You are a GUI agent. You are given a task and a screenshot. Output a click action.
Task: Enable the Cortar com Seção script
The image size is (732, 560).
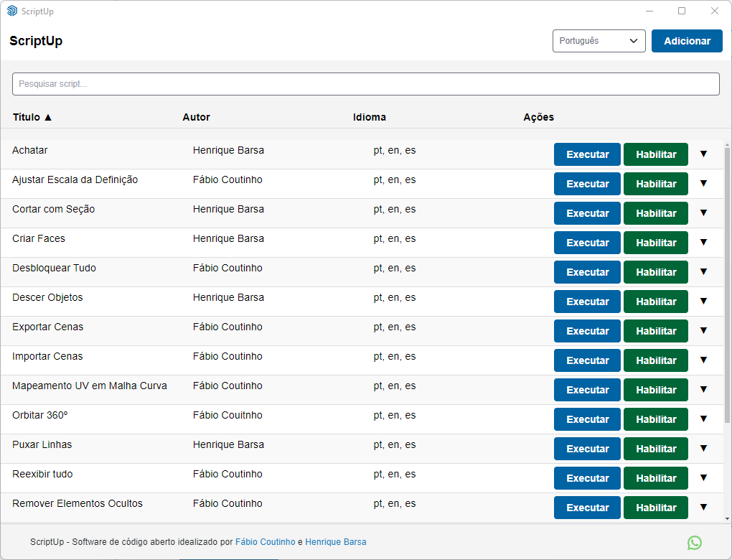(x=656, y=213)
